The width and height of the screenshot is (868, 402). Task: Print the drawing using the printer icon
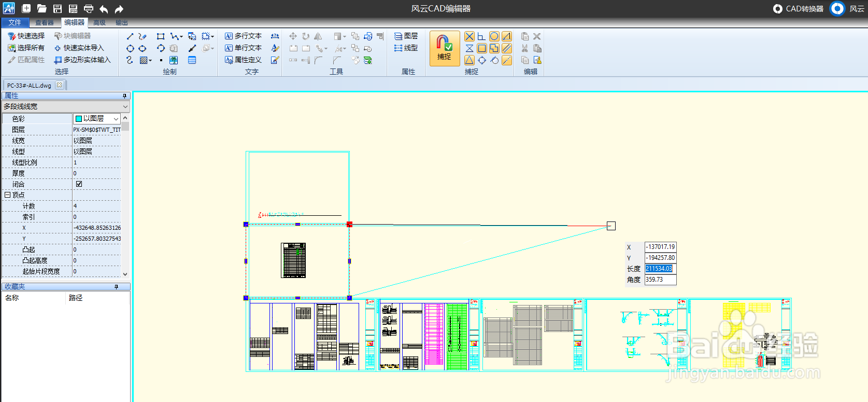[89, 8]
